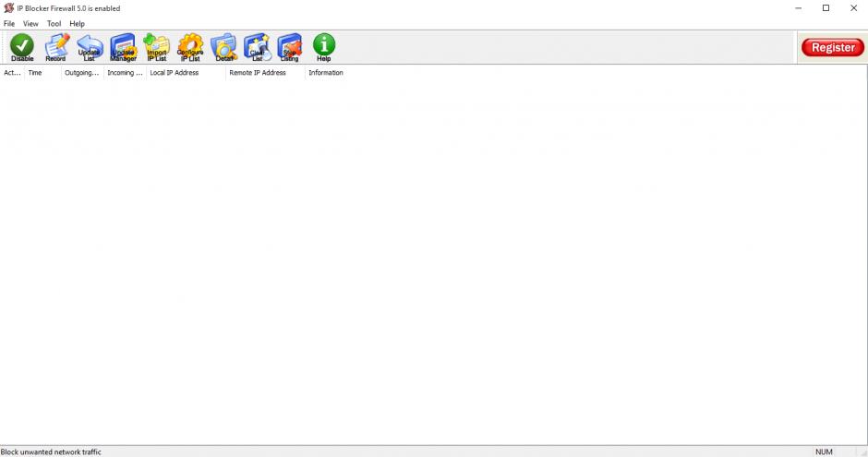Open the Update Manager tool
868x457 pixels.
pyautogui.click(x=123, y=48)
